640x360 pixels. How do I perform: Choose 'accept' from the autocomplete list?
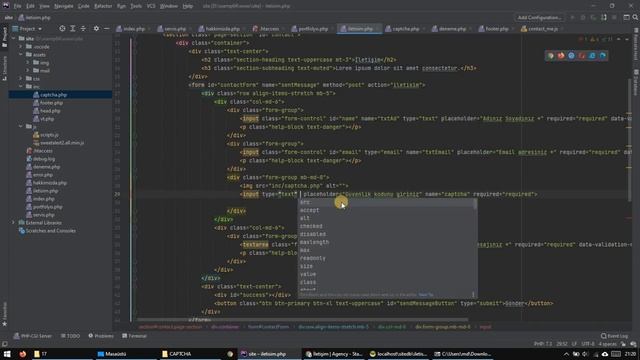[386, 210]
